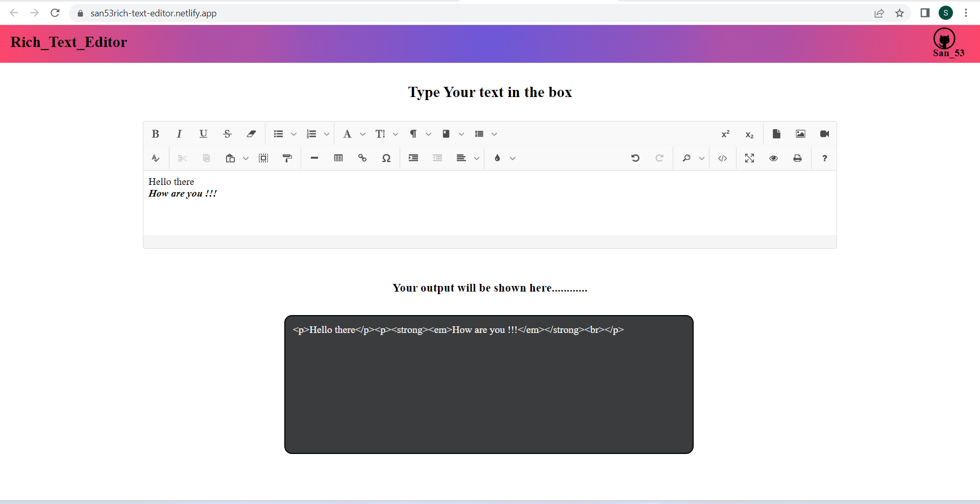Apply strikethrough formatting

tap(227, 134)
